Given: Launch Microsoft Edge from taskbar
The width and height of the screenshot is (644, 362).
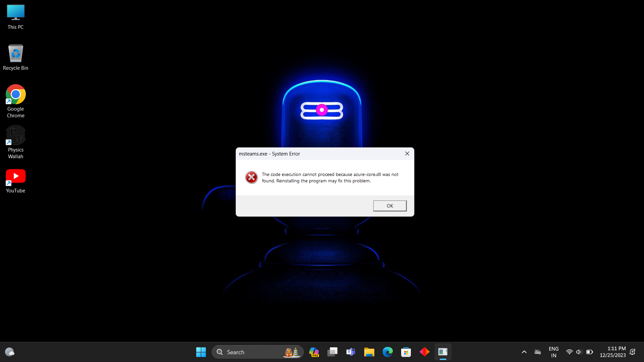Looking at the screenshot, I should [388, 352].
